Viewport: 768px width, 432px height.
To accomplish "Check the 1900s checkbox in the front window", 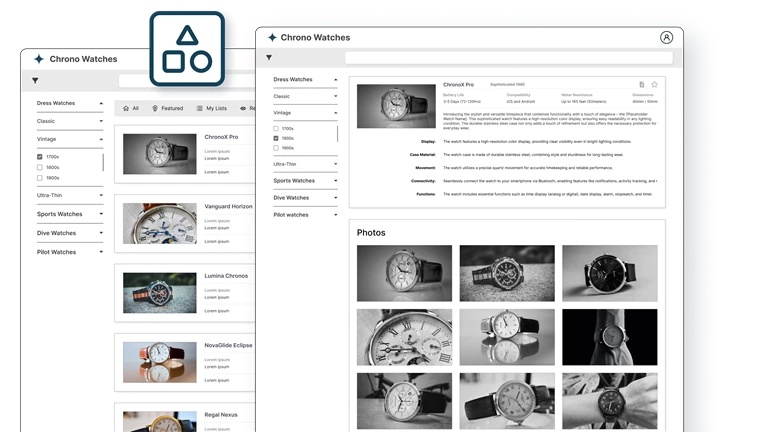I will click(276, 148).
